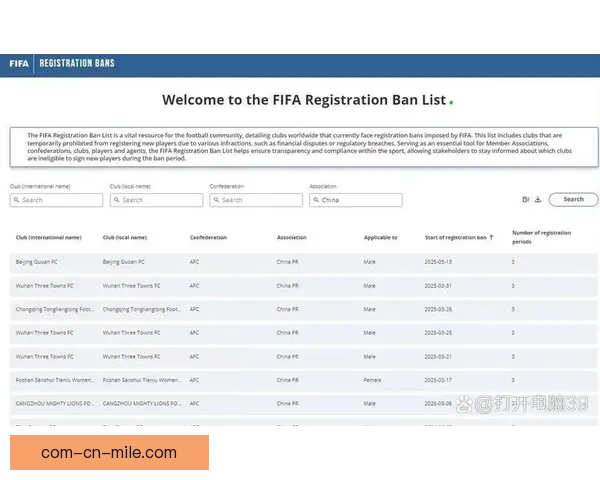
Task: Select Chongqing Tonglianglong in the local name column
Action: [x=142, y=309]
